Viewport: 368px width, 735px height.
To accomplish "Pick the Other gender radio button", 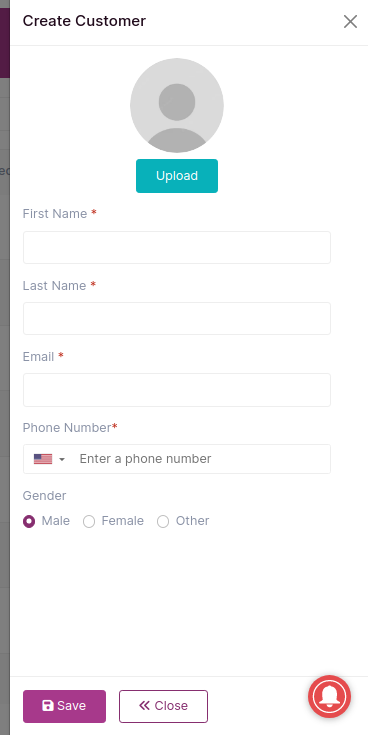I will pyautogui.click(x=163, y=521).
